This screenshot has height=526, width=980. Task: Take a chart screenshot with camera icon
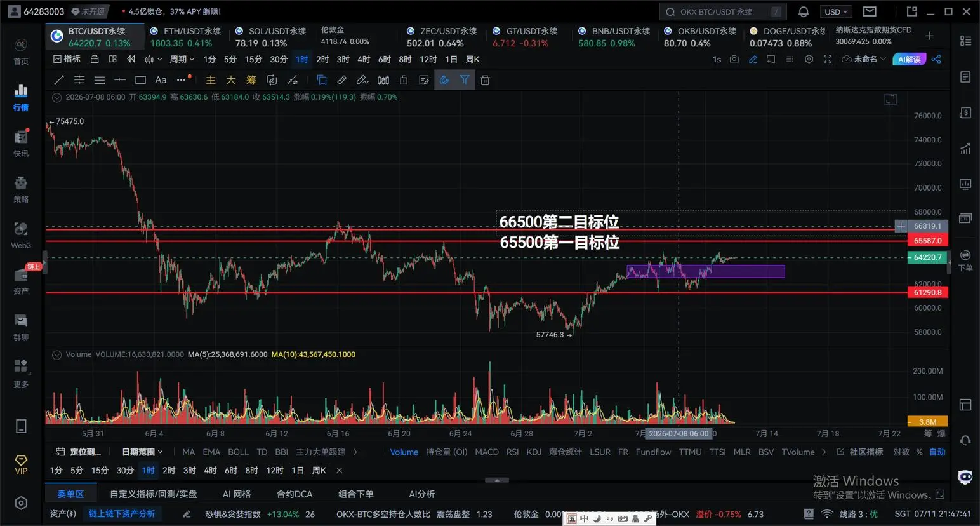(x=734, y=59)
